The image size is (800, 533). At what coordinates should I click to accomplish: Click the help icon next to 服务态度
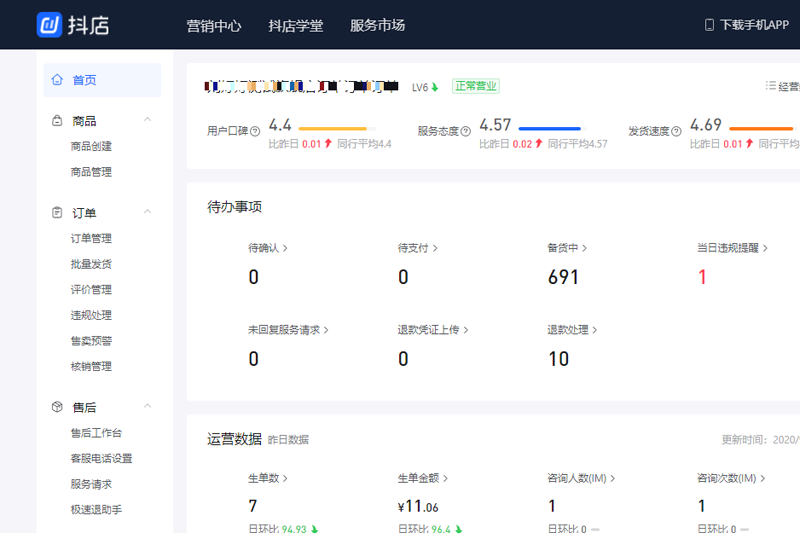[465, 131]
